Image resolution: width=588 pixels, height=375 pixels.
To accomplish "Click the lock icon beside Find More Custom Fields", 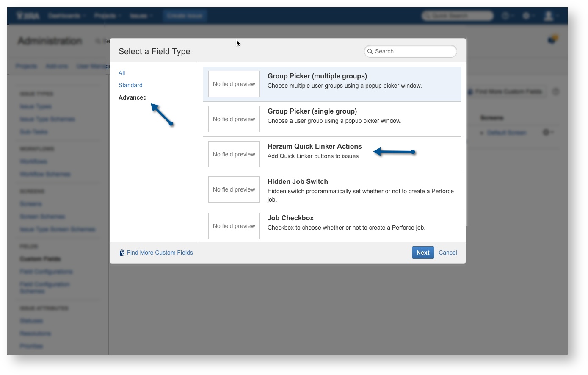I will pyautogui.click(x=122, y=253).
